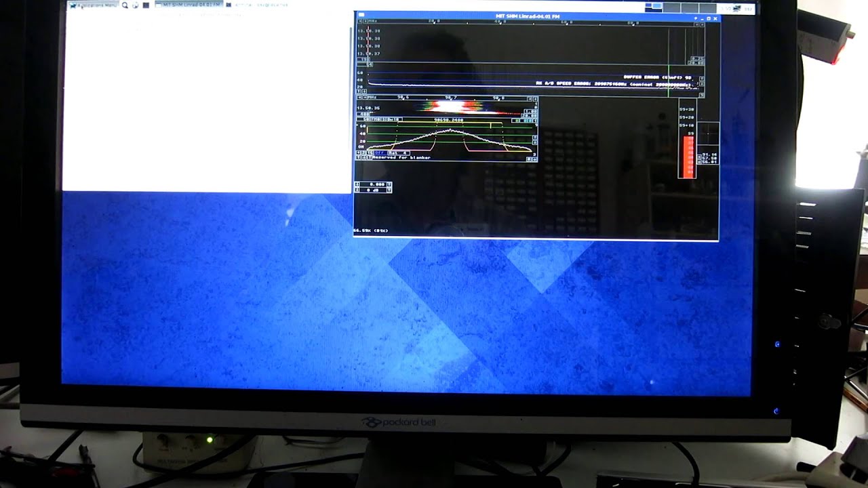Click the magnifier search icon in the panel
Image resolution: width=868 pixels, height=488 pixels.
[x=125, y=5]
